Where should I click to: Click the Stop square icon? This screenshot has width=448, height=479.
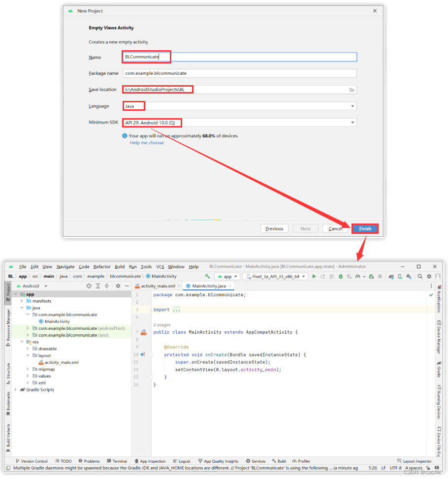pos(380,277)
